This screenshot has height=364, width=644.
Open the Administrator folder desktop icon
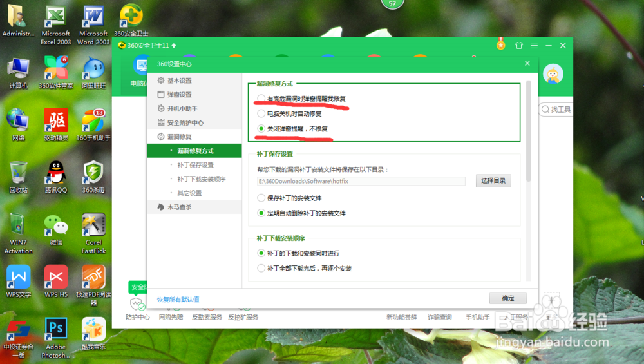[x=18, y=21]
